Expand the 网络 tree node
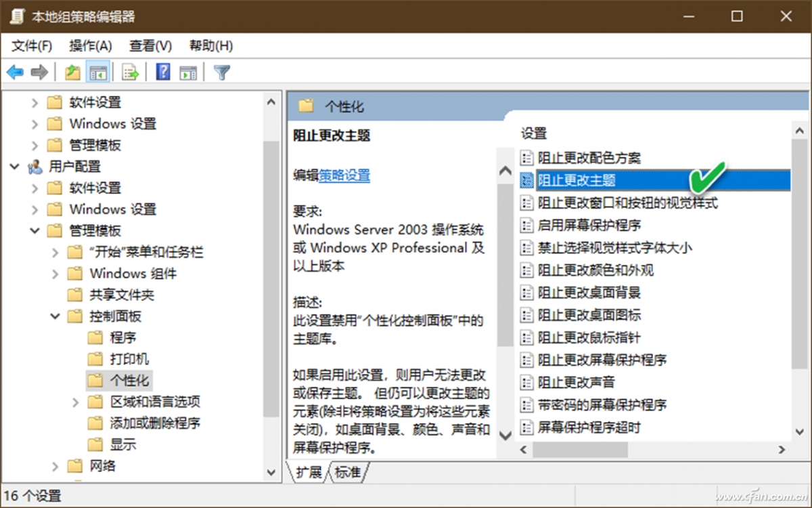This screenshot has height=508, width=812. coord(55,466)
